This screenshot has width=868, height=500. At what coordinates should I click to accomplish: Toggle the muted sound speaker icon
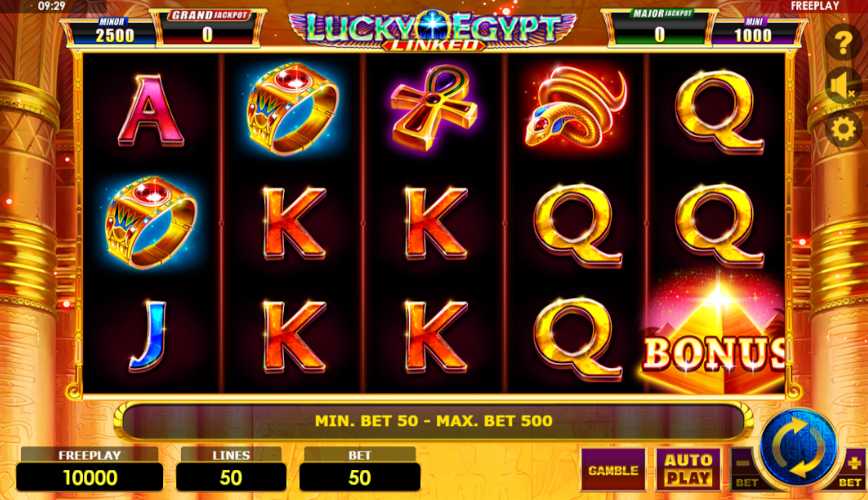coord(843,86)
